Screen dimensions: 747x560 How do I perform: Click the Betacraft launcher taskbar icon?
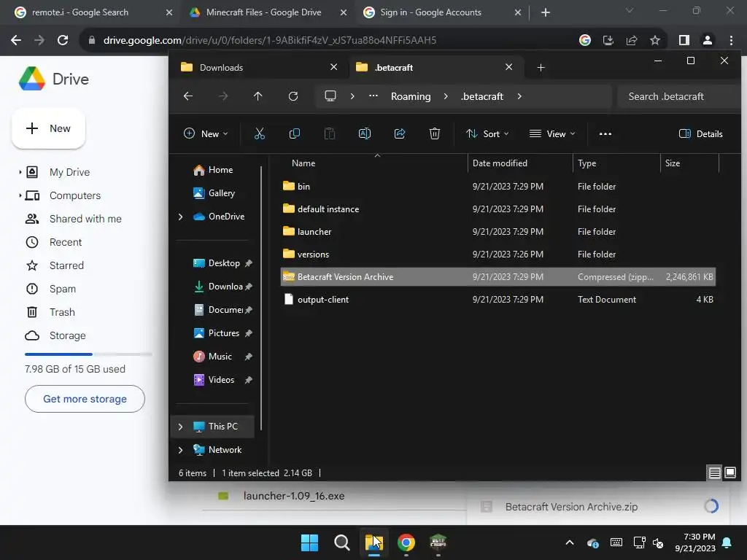tap(438, 542)
